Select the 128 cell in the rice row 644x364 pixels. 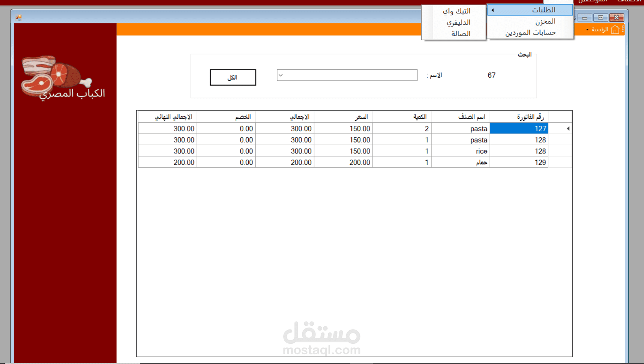[x=519, y=151]
